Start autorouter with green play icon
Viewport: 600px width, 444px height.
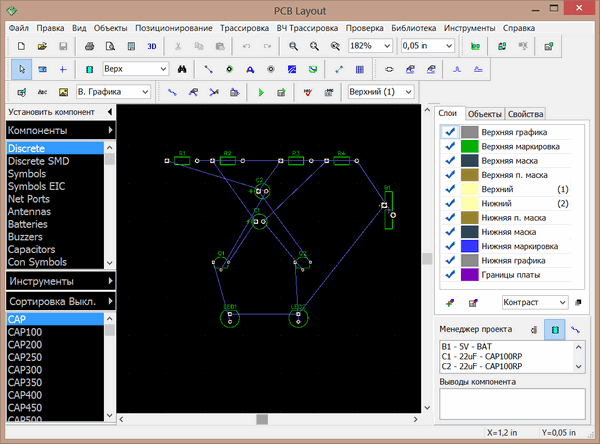click(x=261, y=92)
